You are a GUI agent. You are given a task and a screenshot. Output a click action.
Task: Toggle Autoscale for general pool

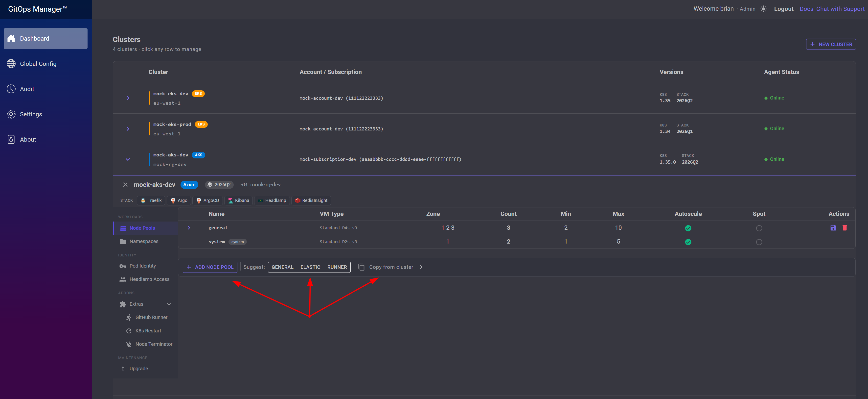coord(688,228)
